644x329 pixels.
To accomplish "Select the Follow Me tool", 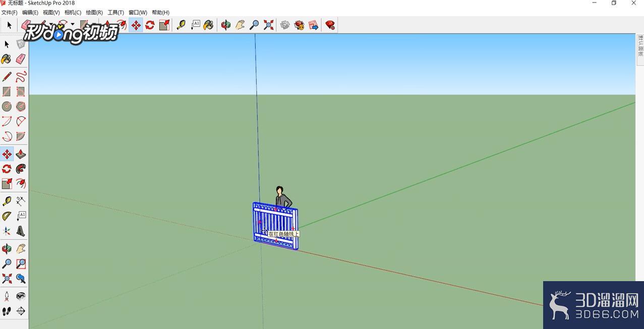I will point(21,169).
